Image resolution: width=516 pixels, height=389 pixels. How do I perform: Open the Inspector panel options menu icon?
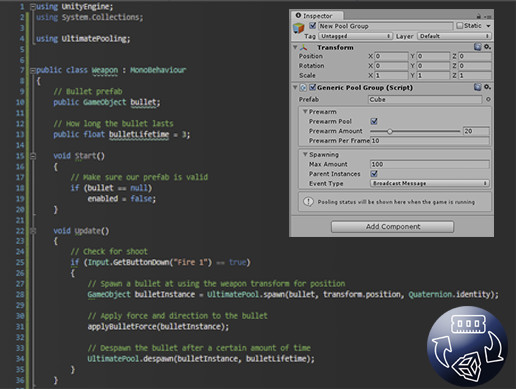488,16
